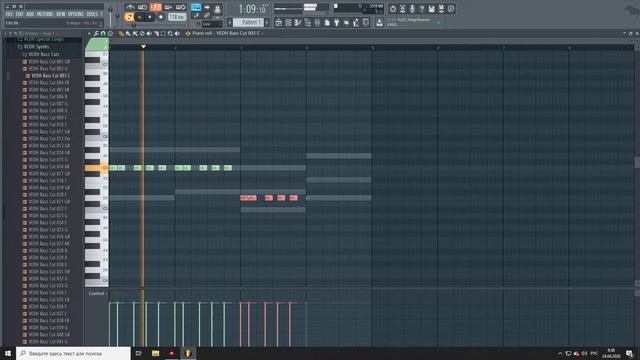Click the audio editor scissors icon
The height and width of the screenshot is (360, 640).
(x=402, y=8)
